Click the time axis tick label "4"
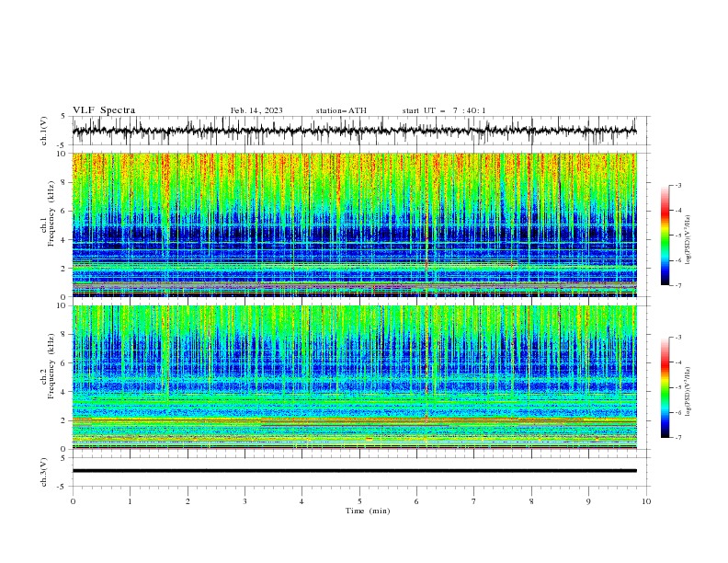 (301, 501)
